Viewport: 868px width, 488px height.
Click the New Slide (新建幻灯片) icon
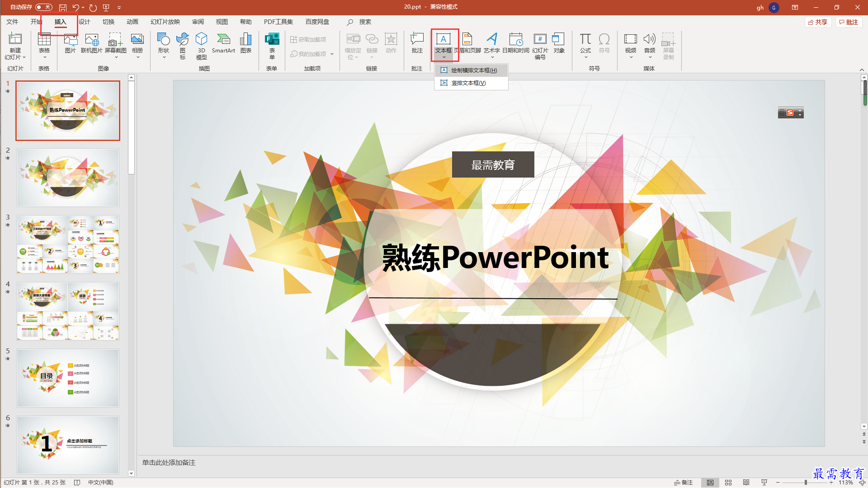point(15,39)
